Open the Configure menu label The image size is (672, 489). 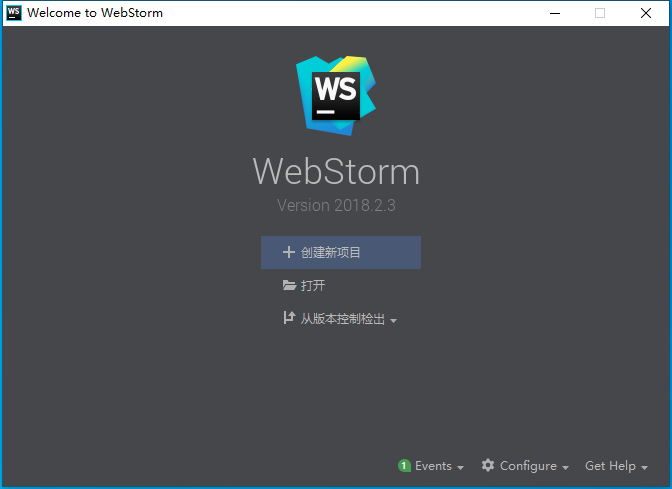[x=528, y=466]
